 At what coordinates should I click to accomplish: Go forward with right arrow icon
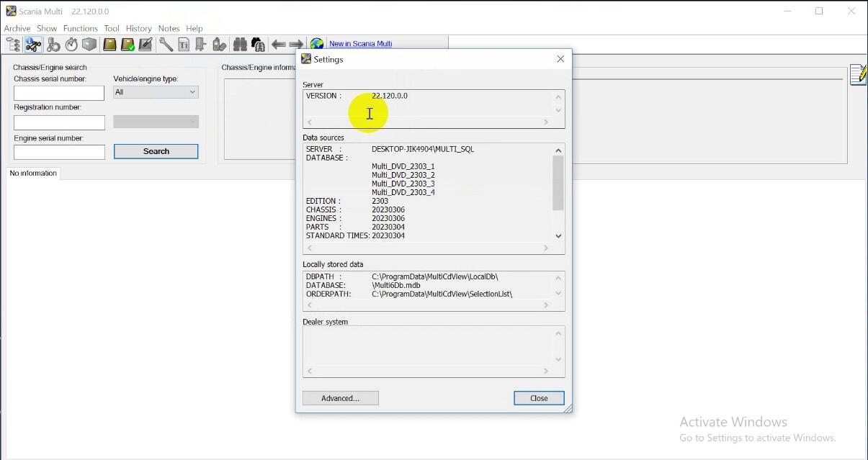coord(296,45)
